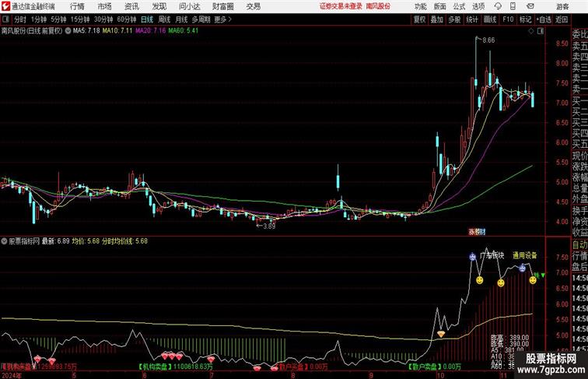
Task: Open the 市场 menu
Action: coord(105,7)
